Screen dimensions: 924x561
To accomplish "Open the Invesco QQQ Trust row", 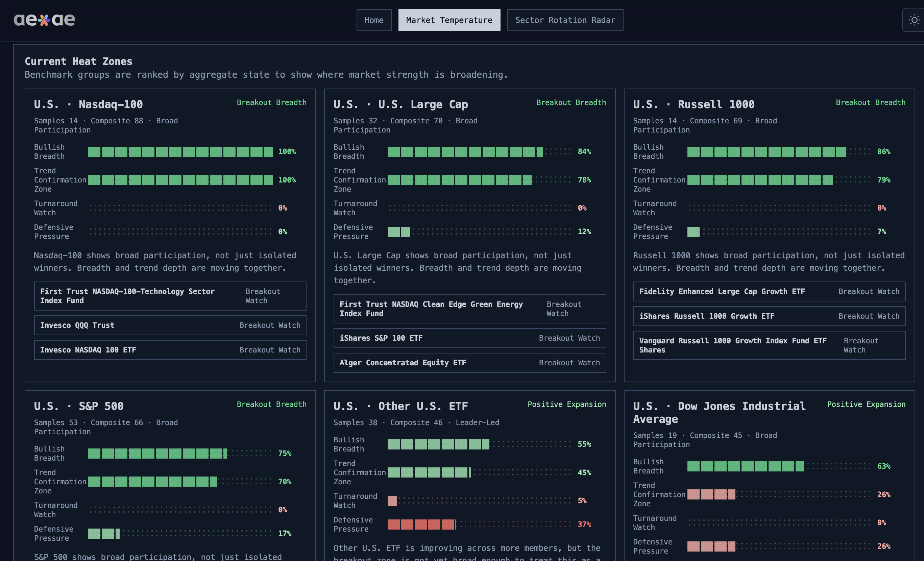I will click(170, 325).
